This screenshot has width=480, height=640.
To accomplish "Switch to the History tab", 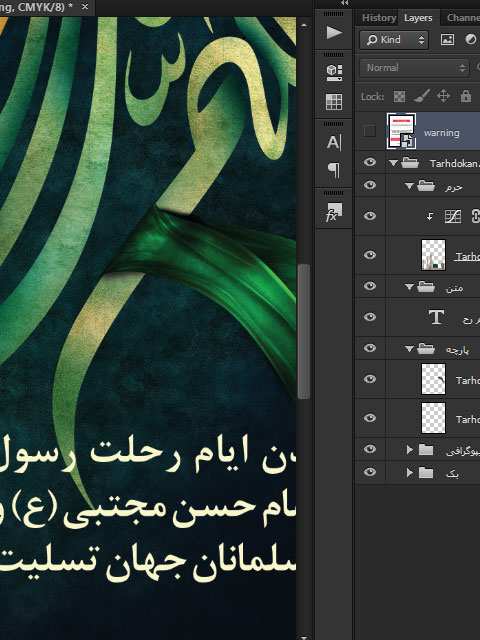I will coord(379,18).
